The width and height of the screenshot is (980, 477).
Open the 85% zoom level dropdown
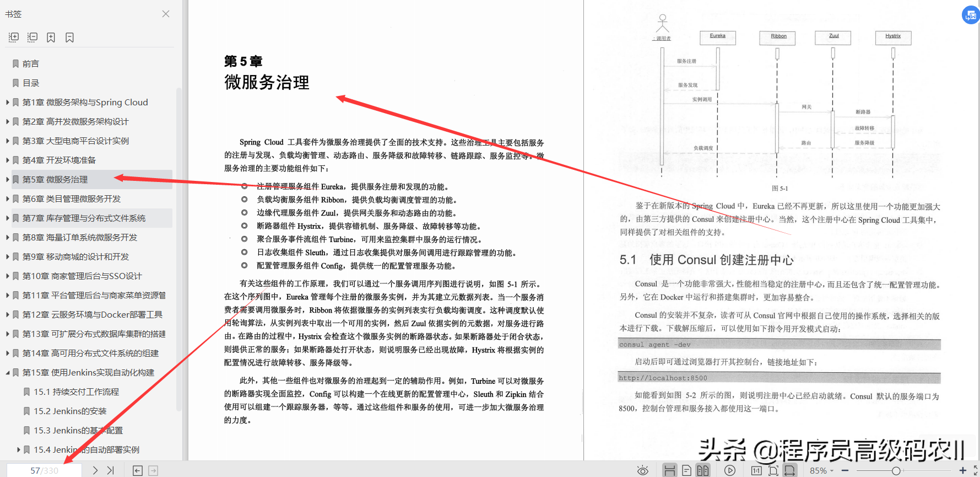tap(821, 470)
